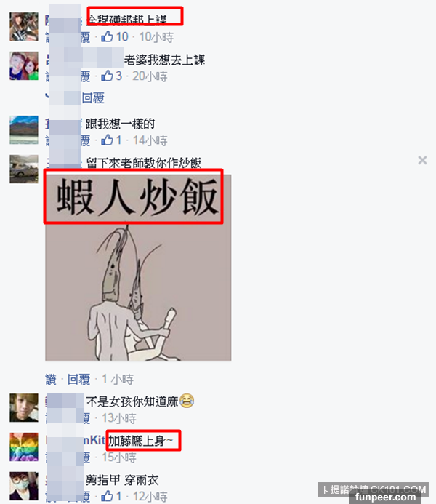This screenshot has height=504, width=436.
Task: Open the 蝦人炒飯 shrimp image
Action: pyautogui.click(x=138, y=268)
